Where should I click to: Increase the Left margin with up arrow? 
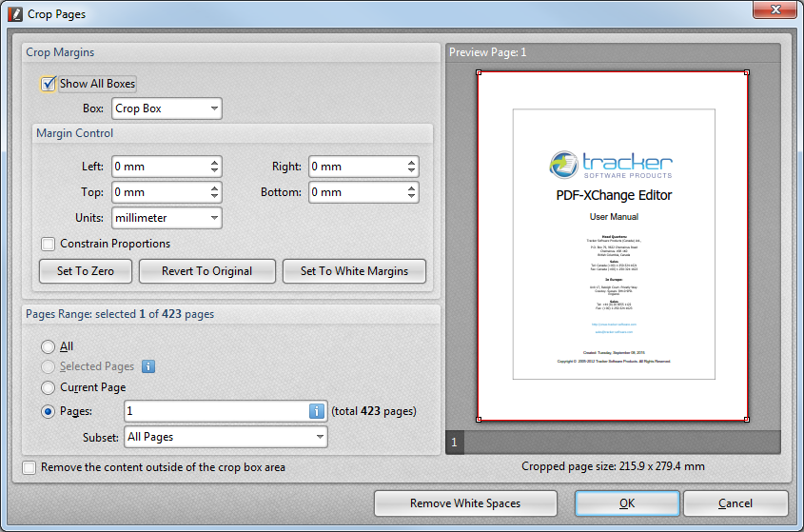tap(215, 162)
